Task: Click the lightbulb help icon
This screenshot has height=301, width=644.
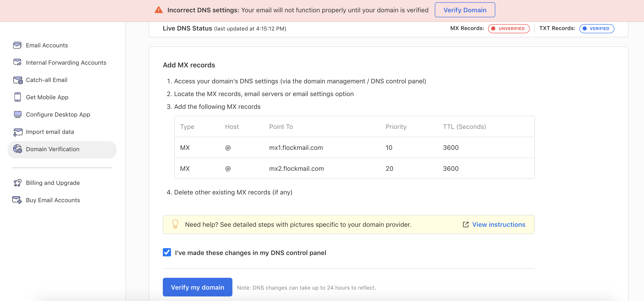Action: 175,224
